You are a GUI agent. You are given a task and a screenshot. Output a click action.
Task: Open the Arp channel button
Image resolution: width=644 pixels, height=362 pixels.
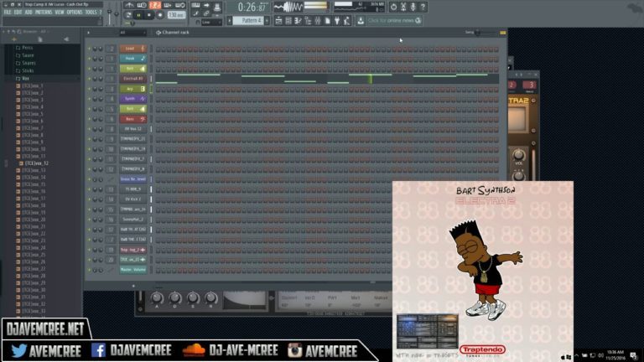pyautogui.click(x=132, y=89)
